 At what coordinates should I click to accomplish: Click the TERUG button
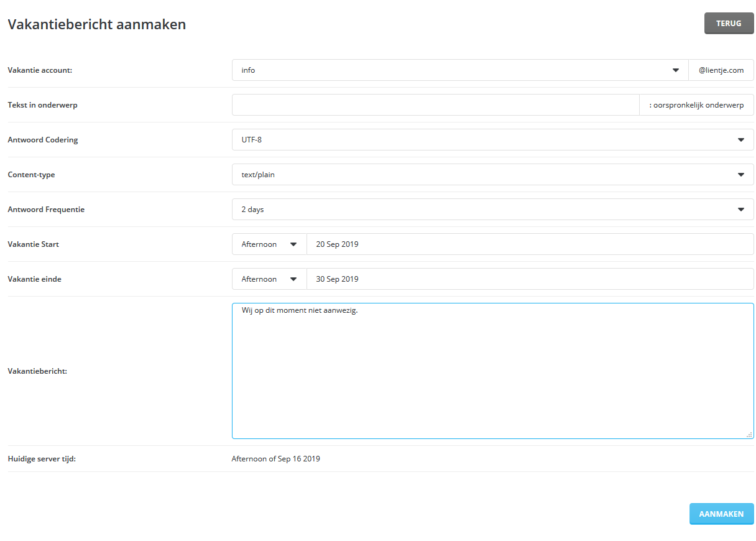[x=729, y=23]
